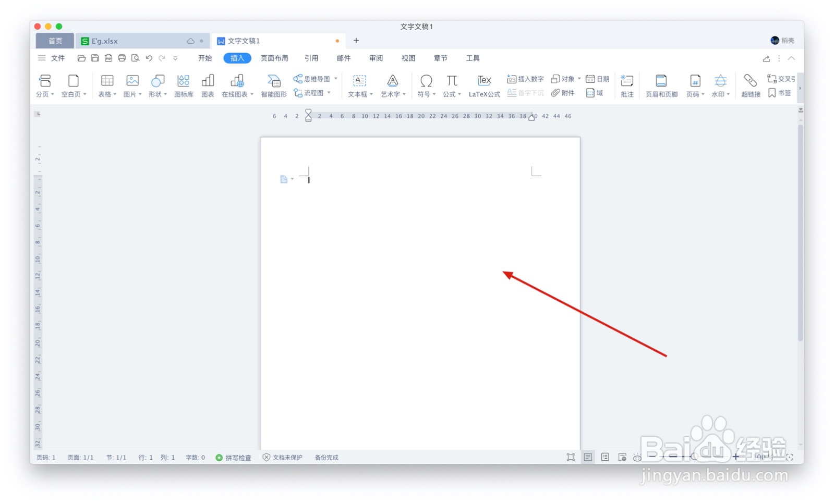Switch to the E'g.xlsx document tab
Viewport: 834px width, 504px height.
pyautogui.click(x=143, y=41)
